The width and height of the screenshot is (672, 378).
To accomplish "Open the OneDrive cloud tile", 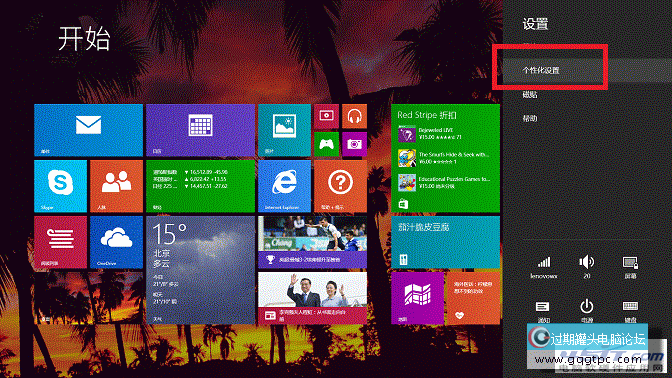I will point(117,242).
